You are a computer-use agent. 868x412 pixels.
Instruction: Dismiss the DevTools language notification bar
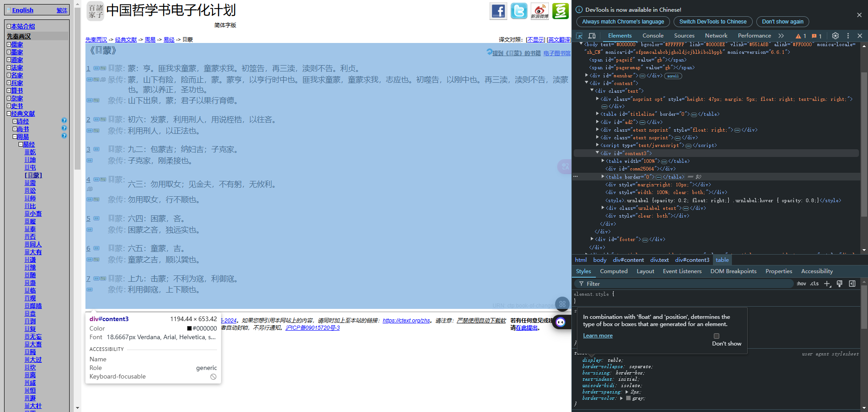pos(859,15)
